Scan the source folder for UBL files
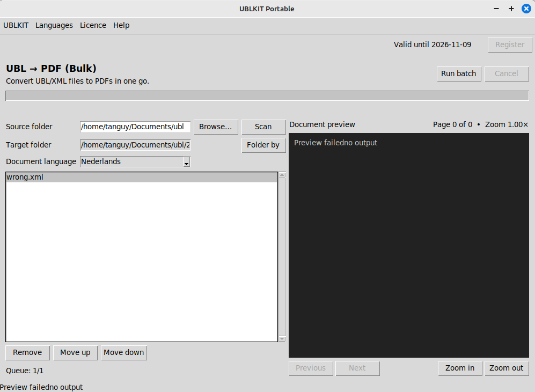The height and width of the screenshot is (392, 535). 263,127
